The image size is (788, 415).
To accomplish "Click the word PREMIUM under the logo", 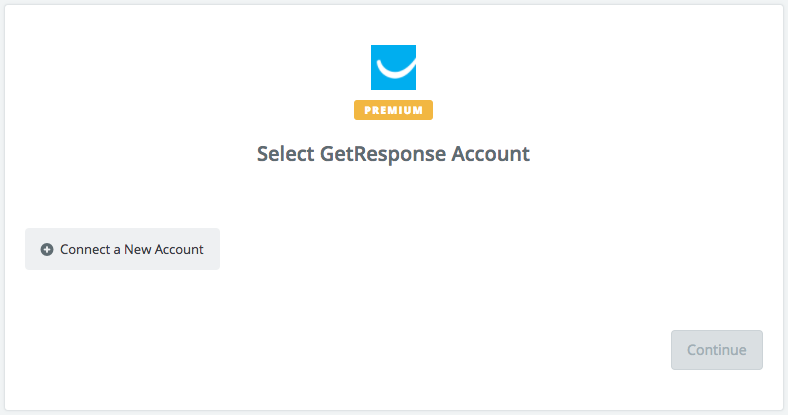I will coord(393,110).
